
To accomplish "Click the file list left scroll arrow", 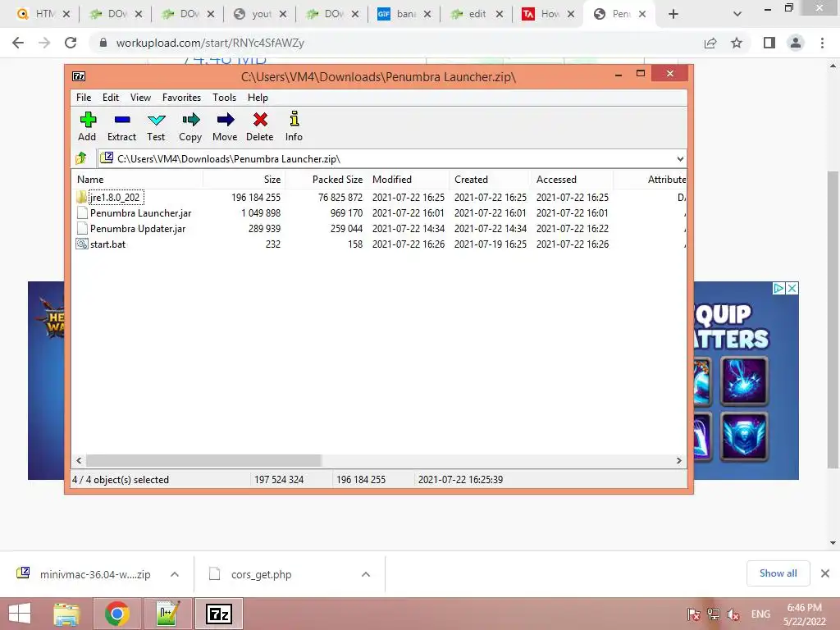I will 79,461.
